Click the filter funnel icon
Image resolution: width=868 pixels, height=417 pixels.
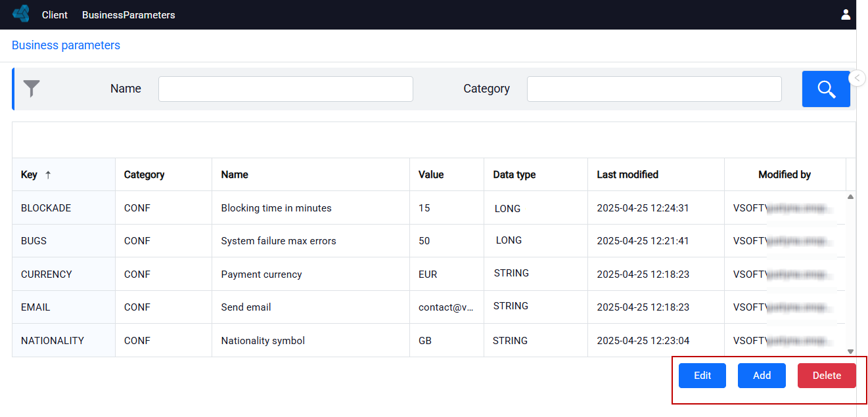[x=32, y=89]
